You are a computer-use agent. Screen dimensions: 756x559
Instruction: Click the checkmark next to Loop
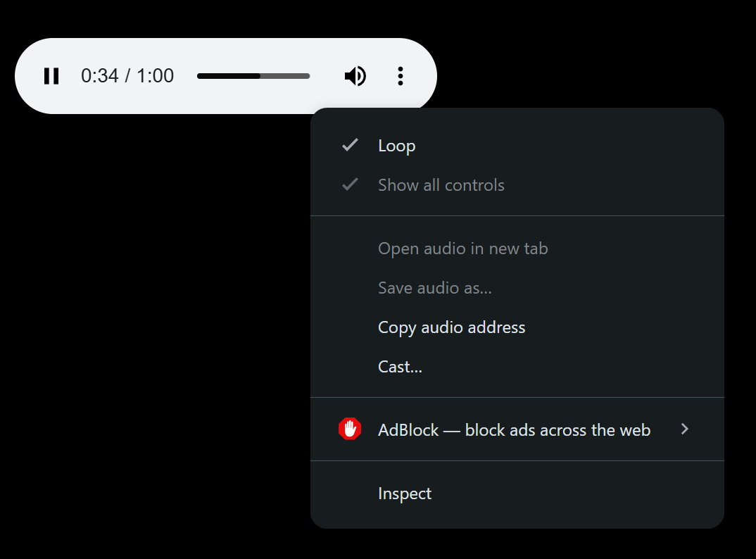pyautogui.click(x=350, y=146)
